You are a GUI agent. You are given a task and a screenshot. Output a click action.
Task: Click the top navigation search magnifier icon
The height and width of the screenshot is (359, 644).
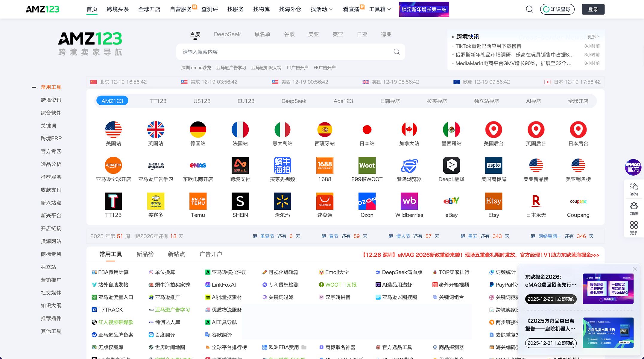(529, 9)
